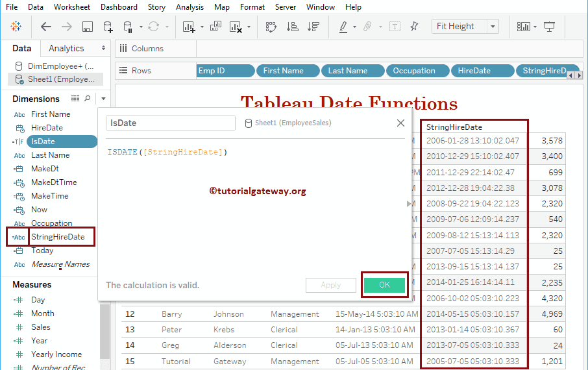Click the Redo forward arrow
The height and width of the screenshot is (370, 588).
[67, 26]
